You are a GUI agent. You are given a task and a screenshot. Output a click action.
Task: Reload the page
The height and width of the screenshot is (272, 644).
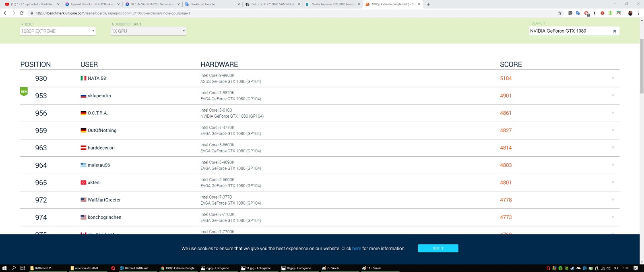coord(22,13)
